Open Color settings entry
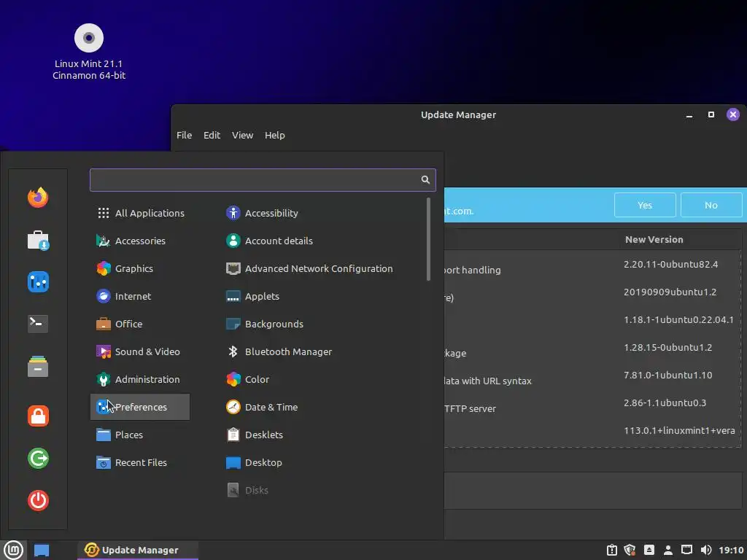The width and height of the screenshot is (747, 560). tap(248, 379)
